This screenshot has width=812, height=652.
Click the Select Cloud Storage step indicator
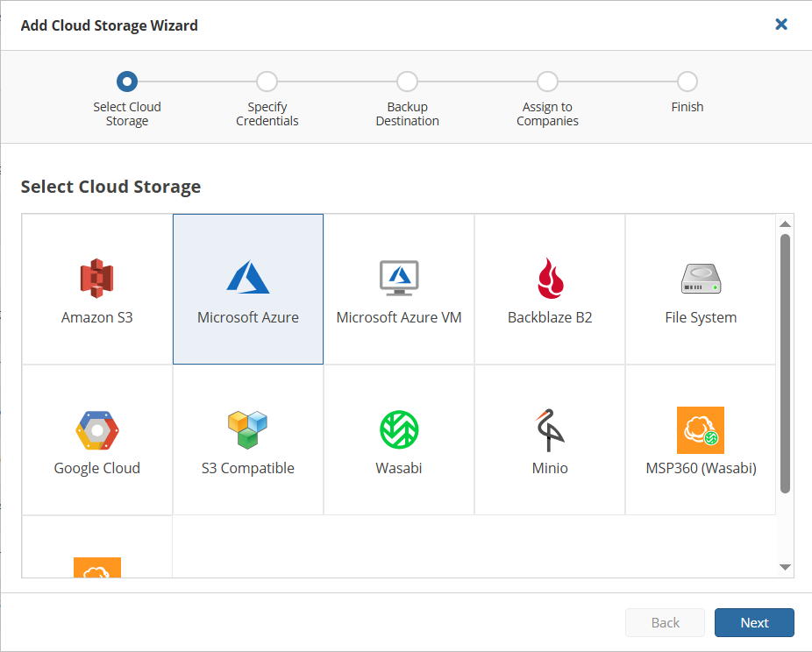(x=126, y=81)
